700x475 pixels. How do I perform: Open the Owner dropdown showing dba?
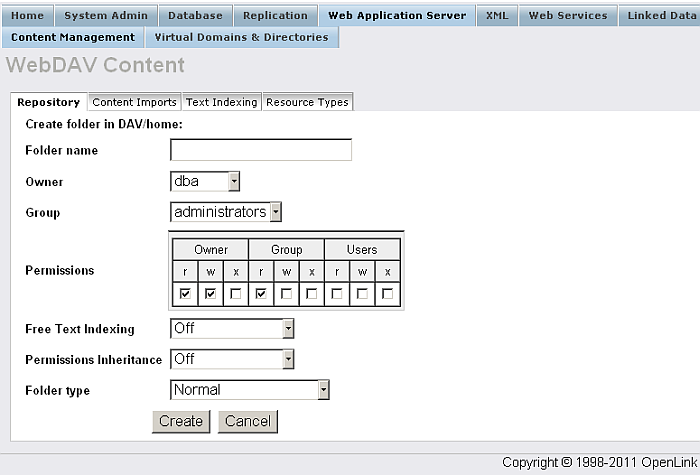205,182
